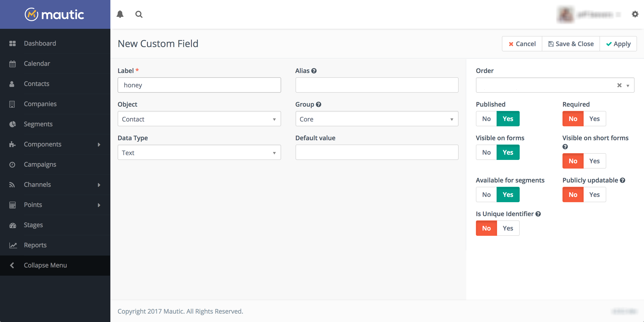Open the Group dropdown showing Core

(377, 119)
